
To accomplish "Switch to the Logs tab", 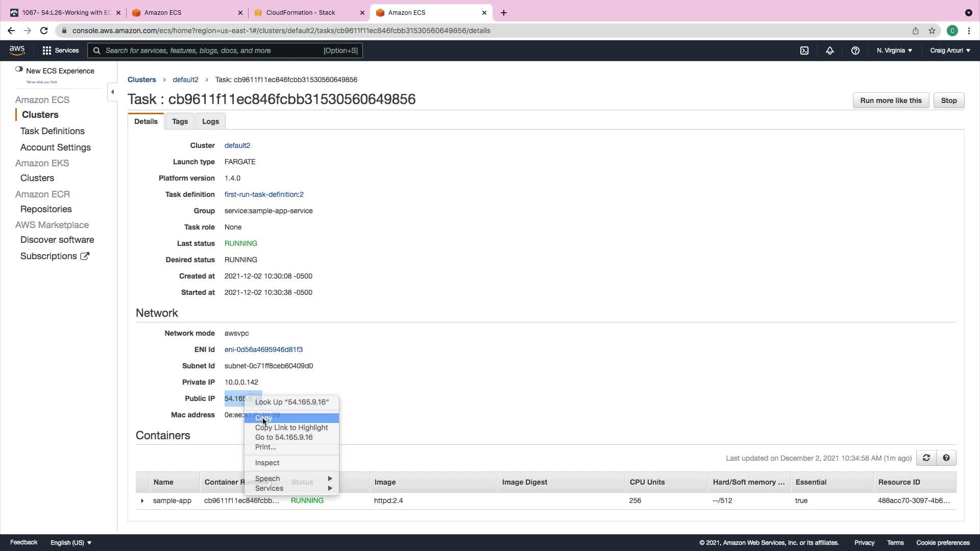I will pos(210,121).
